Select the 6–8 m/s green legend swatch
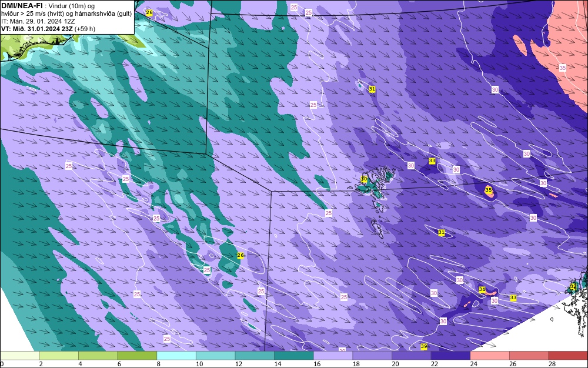The height and width of the screenshot is (368, 588). [x=137, y=355]
